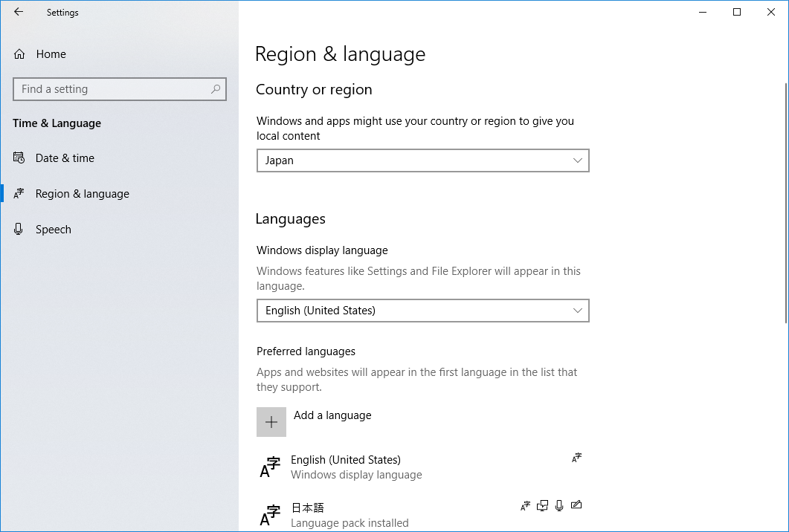Maximize the Settings window

pyautogui.click(x=737, y=12)
